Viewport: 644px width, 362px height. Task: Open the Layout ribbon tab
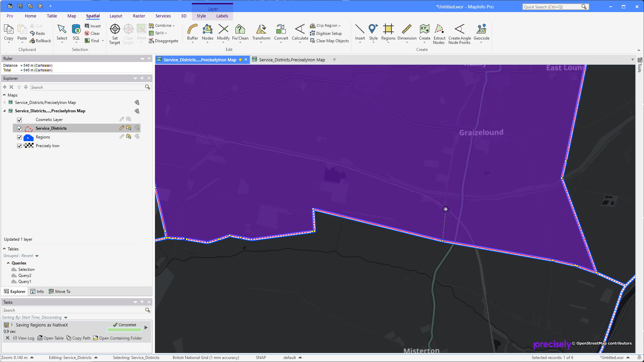116,16
